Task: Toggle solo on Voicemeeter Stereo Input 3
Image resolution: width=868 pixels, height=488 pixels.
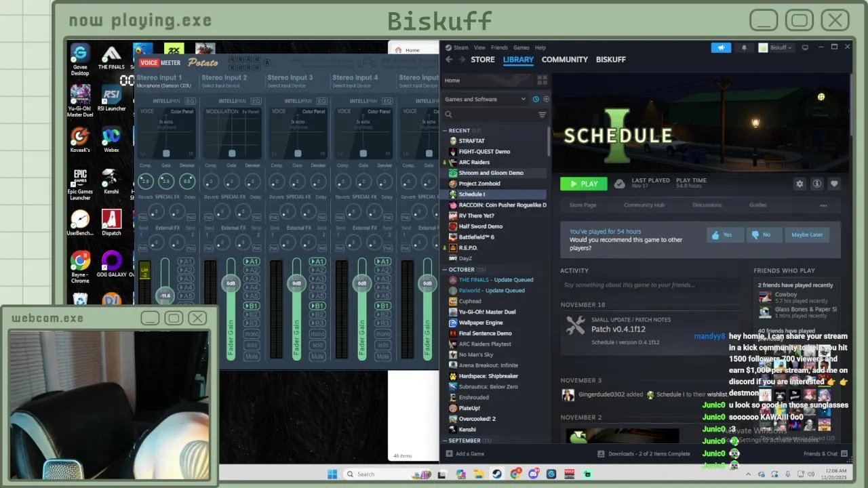Action: tap(317, 345)
